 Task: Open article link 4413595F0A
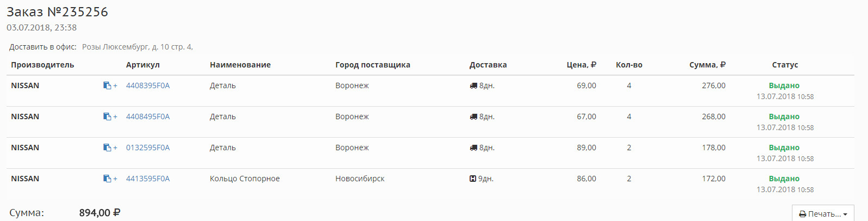point(148,179)
